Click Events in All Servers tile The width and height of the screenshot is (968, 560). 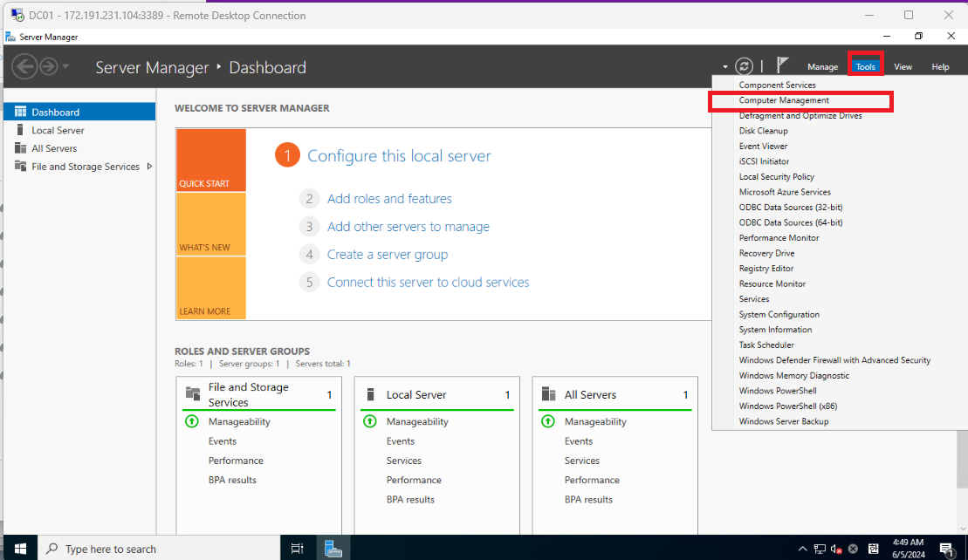click(x=579, y=441)
